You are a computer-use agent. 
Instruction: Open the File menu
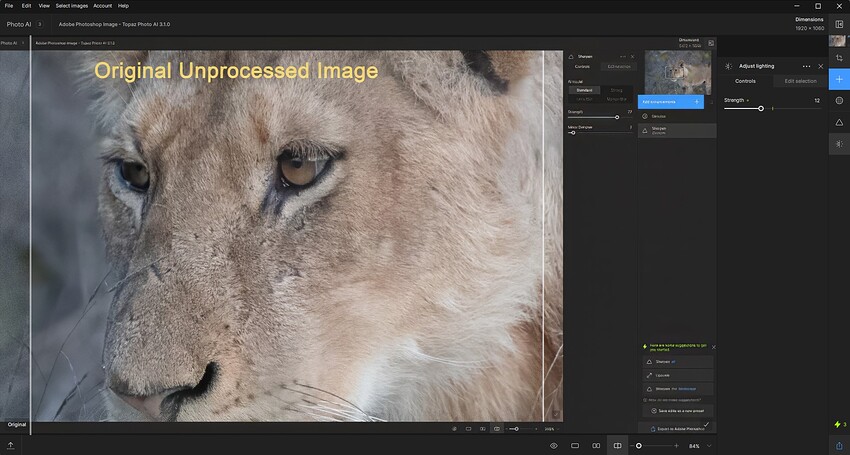9,5
